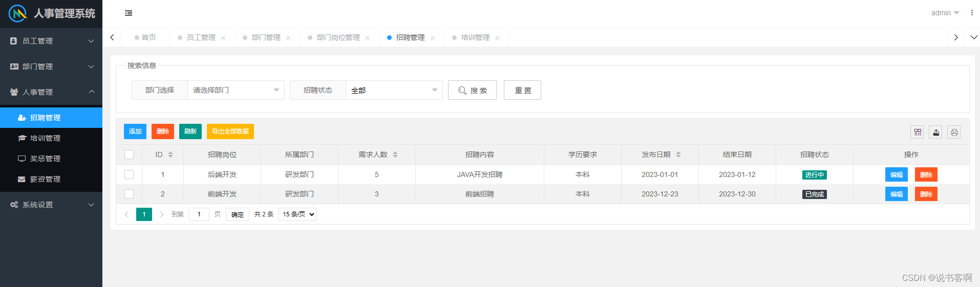
Task: Click the 员工管理 sidebar icon
Action: [x=14, y=41]
